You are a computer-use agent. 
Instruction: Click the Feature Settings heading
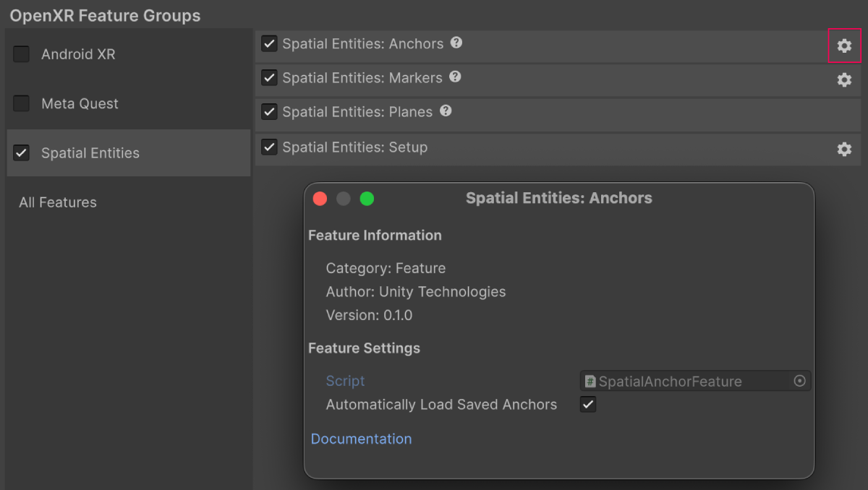coord(364,348)
